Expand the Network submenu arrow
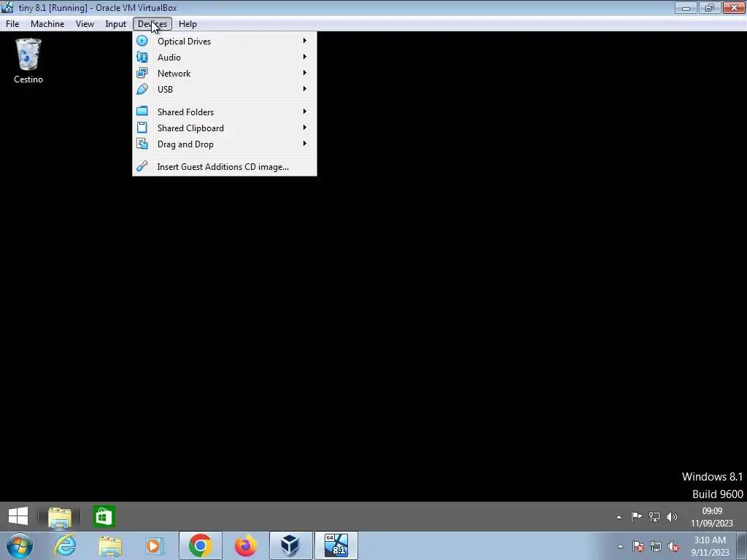This screenshot has width=747, height=560. coord(305,73)
